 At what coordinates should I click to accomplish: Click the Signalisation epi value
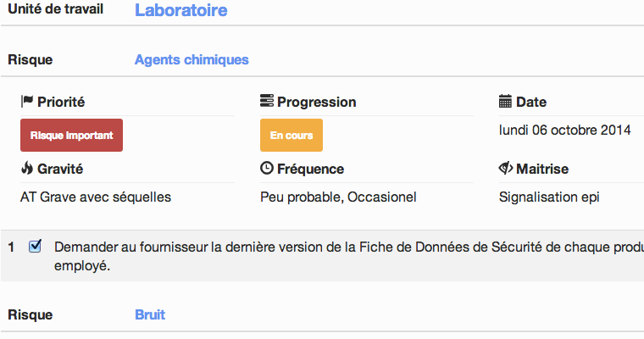[549, 197]
